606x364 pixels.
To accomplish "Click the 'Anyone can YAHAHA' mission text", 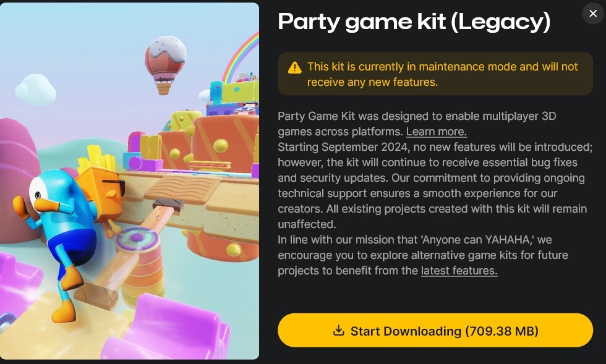I will [477, 240].
